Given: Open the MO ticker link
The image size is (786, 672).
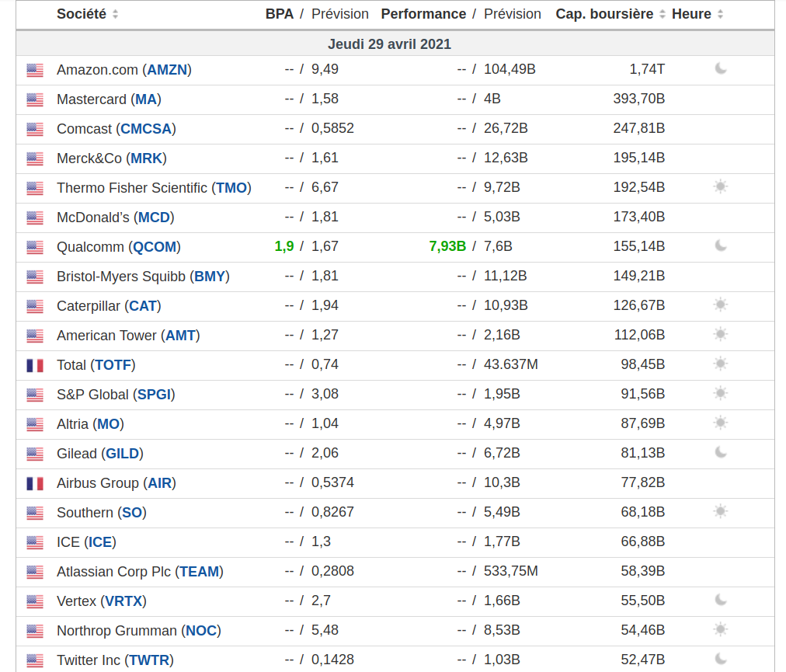Looking at the screenshot, I should 108,424.
